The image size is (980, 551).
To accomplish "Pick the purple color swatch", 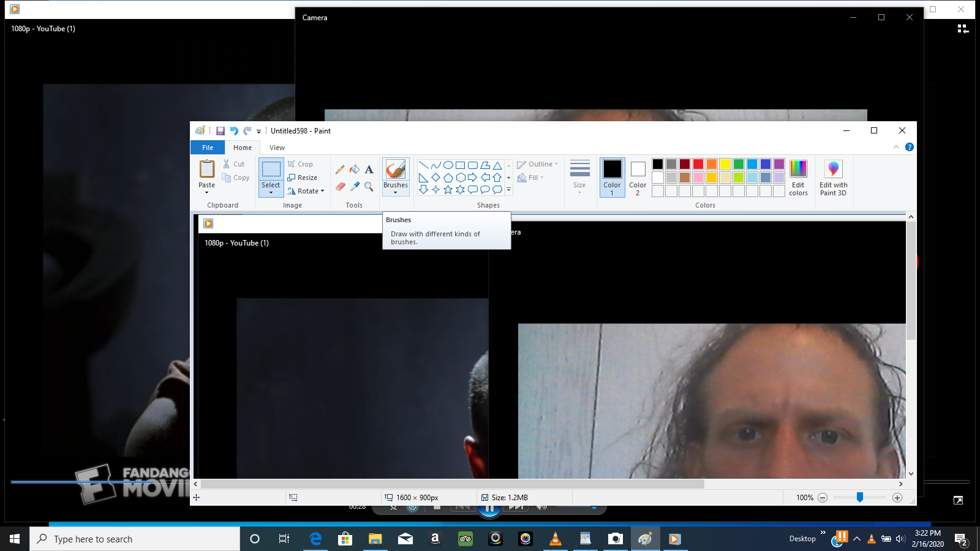I will tap(779, 164).
